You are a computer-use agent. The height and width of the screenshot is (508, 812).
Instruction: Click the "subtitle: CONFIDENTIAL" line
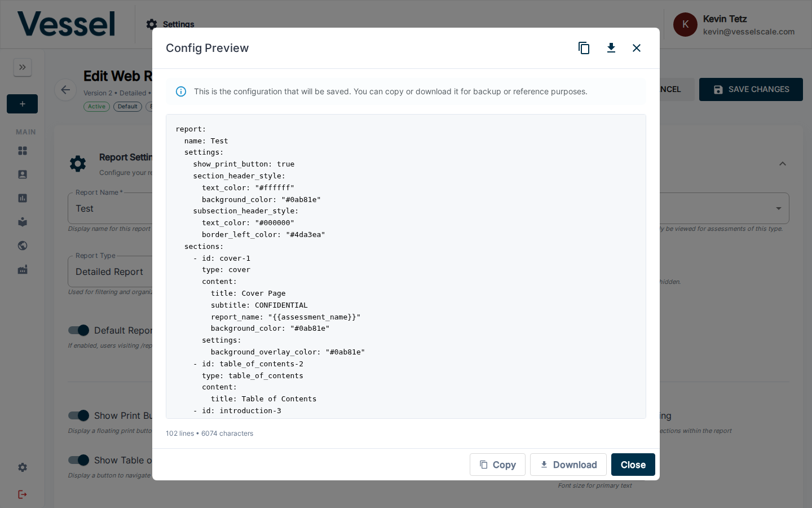coord(259,305)
